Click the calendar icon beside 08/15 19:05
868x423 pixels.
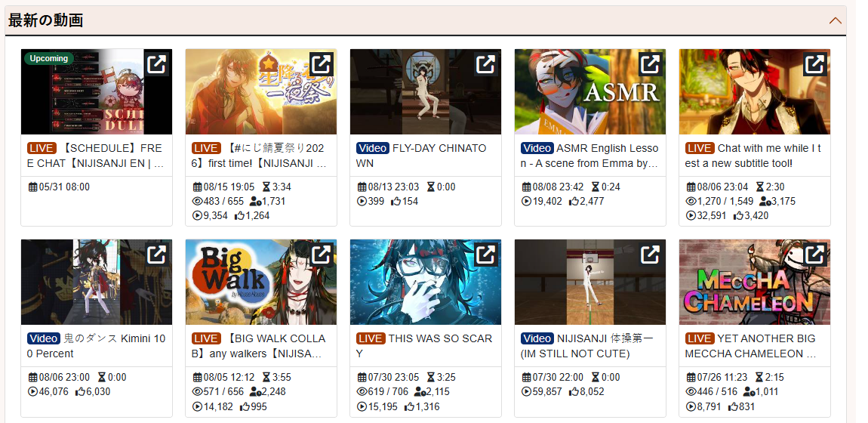click(198, 187)
